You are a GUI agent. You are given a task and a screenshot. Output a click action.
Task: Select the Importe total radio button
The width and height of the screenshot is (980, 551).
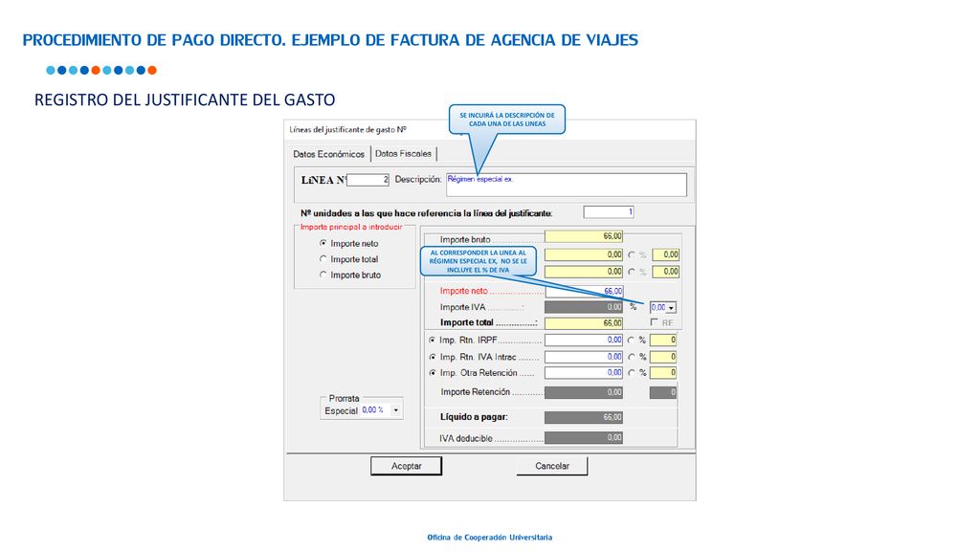(323, 258)
